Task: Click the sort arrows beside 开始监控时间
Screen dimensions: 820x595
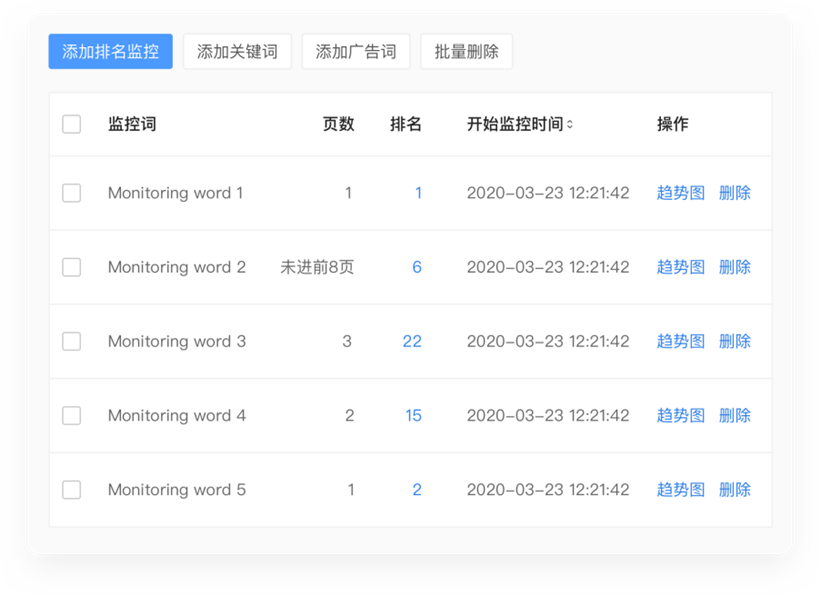Action: pyautogui.click(x=570, y=124)
